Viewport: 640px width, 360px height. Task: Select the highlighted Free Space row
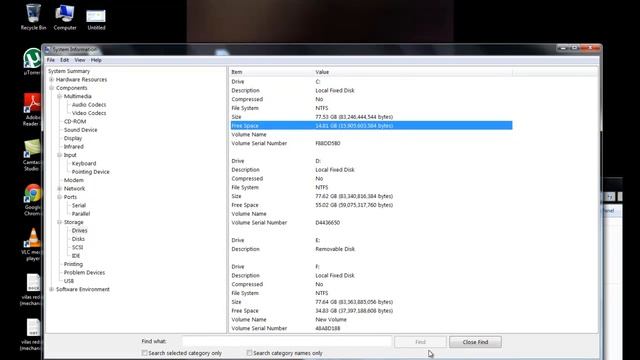371,125
